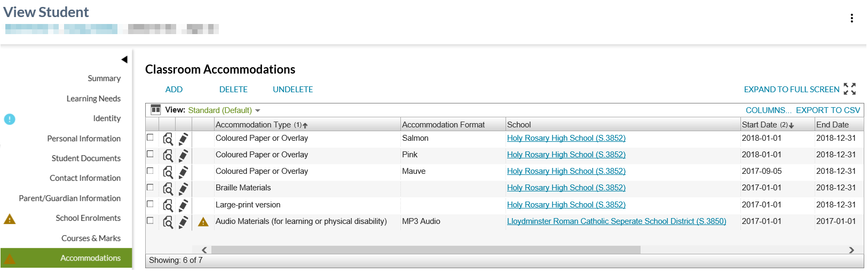Viewport: 868px width, 273px height.
Task: Sort by Accommodation Type column header
Action: 253,125
